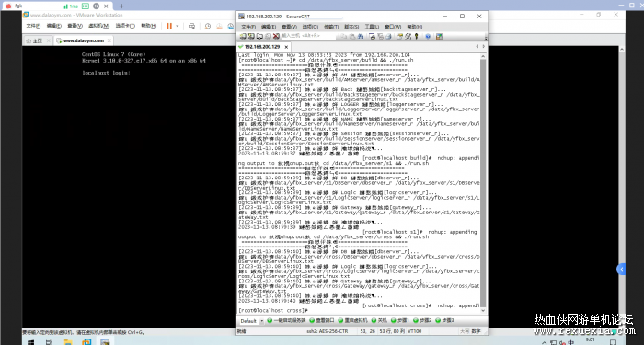Open the 帮助(H) menu in SecureCRT
The height and width of the screenshot is (345, 644).
[414, 27]
